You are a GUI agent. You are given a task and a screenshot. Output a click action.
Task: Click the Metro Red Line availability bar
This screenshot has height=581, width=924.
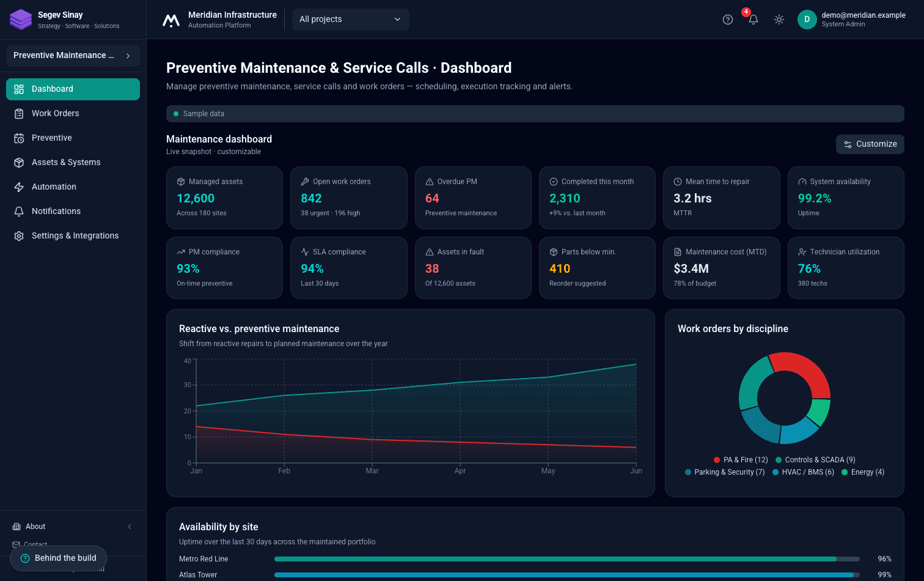(x=566, y=559)
